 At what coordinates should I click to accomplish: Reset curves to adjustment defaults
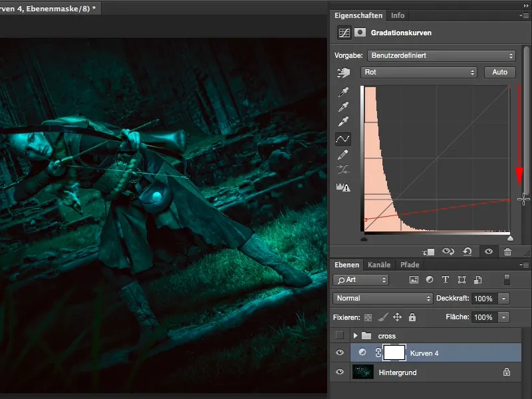click(x=467, y=251)
